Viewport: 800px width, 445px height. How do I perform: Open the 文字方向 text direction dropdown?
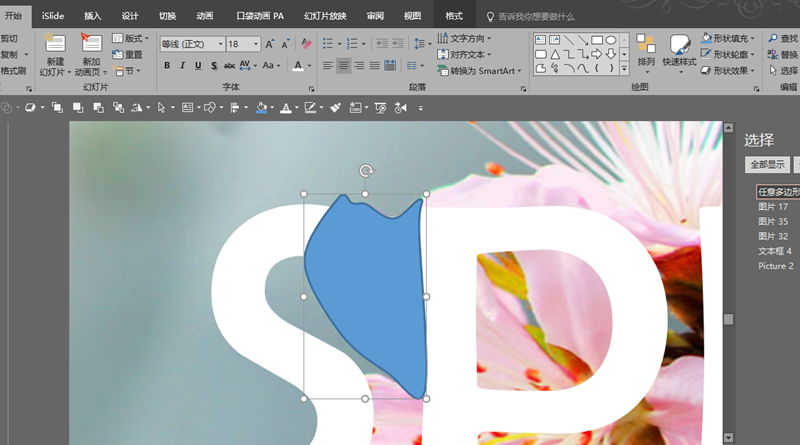(x=464, y=38)
